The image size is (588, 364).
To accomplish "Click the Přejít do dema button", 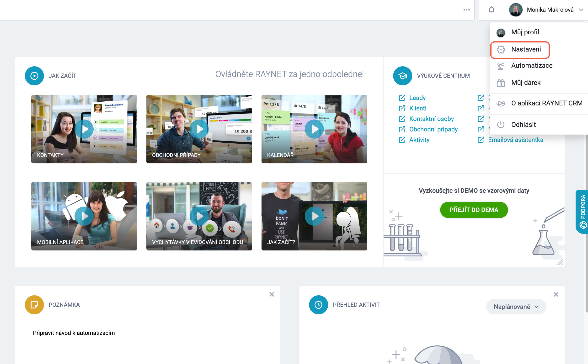I will pos(474,210).
